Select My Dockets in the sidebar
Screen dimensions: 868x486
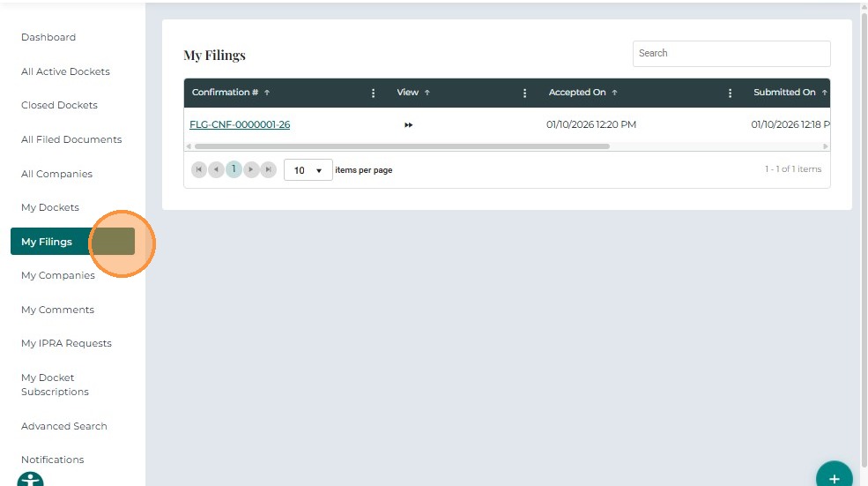point(50,207)
